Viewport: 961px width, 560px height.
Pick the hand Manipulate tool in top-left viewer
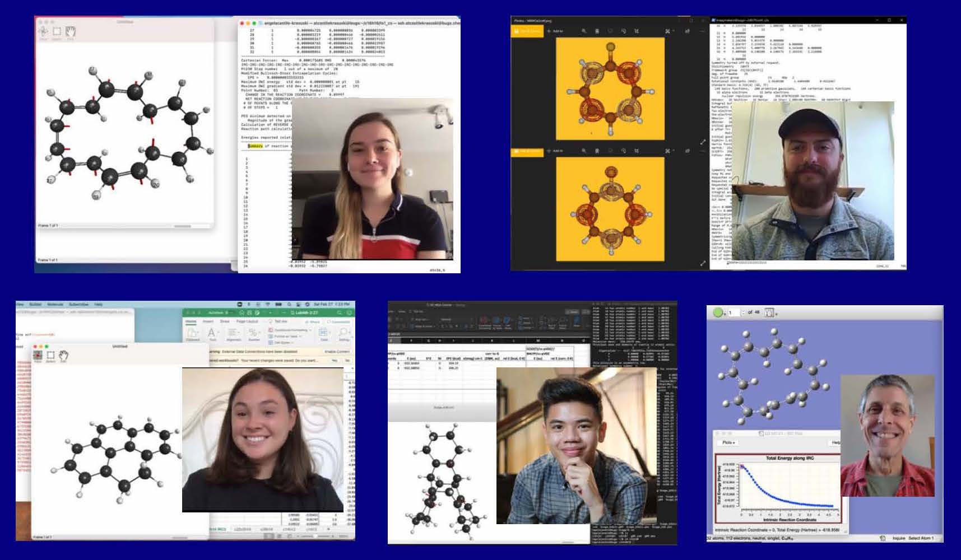(70, 32)
